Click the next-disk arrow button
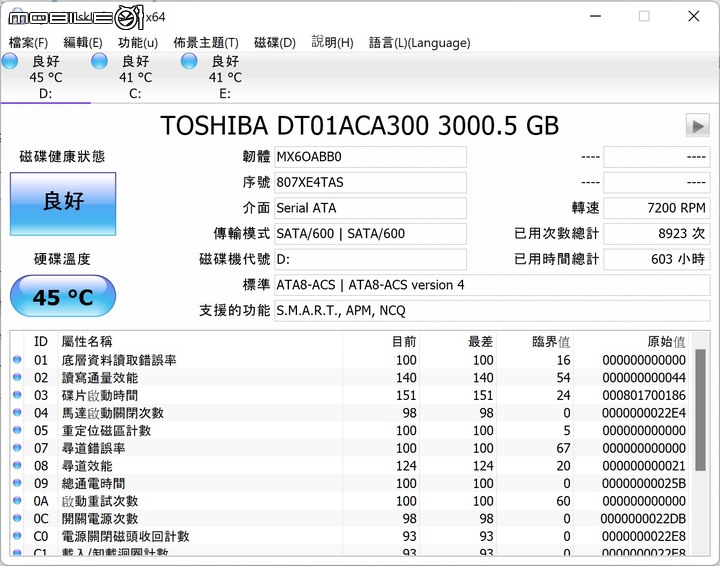Viewport: 720px width, 566px height. point(698,125)
